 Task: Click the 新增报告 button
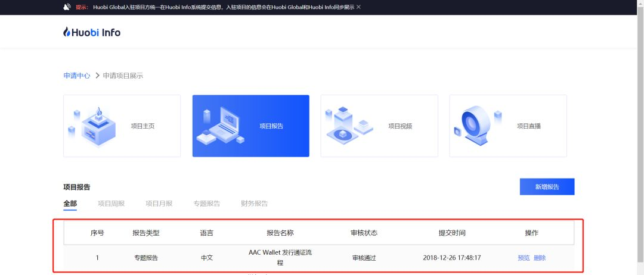[x=547, y=187]
